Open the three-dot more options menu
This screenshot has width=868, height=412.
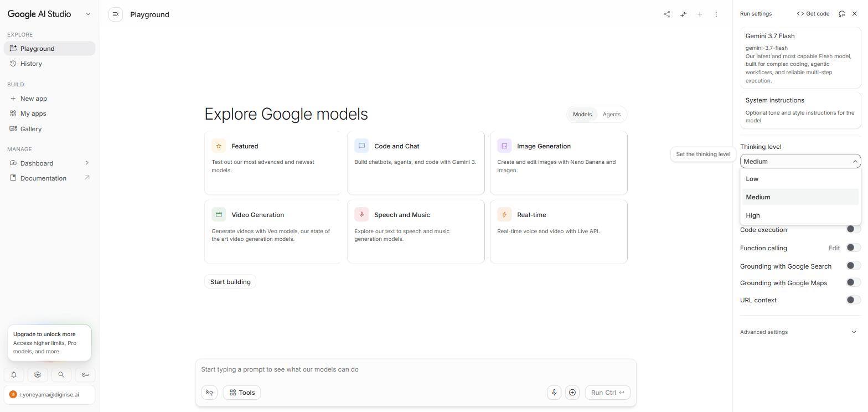tap(716, 14)
